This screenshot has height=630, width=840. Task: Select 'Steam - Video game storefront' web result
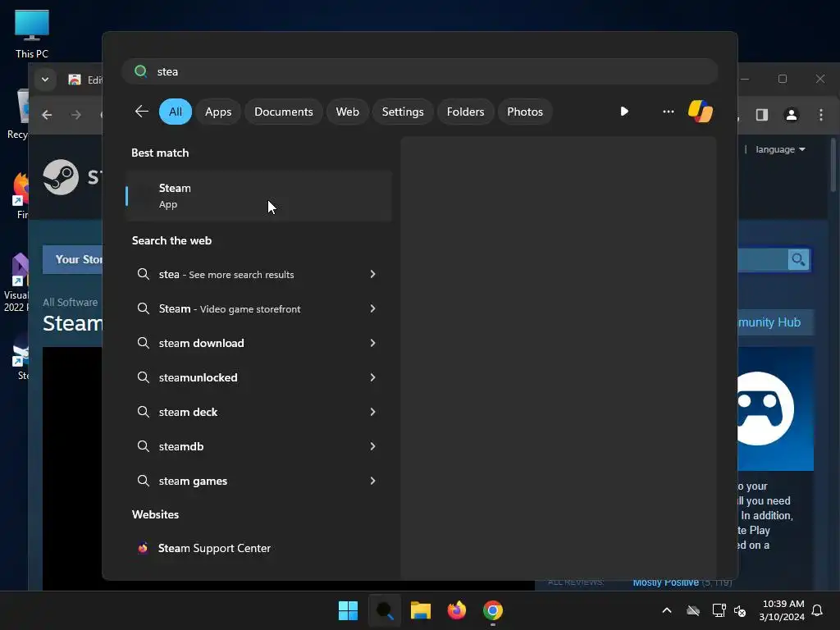click(x=258, y=308)
